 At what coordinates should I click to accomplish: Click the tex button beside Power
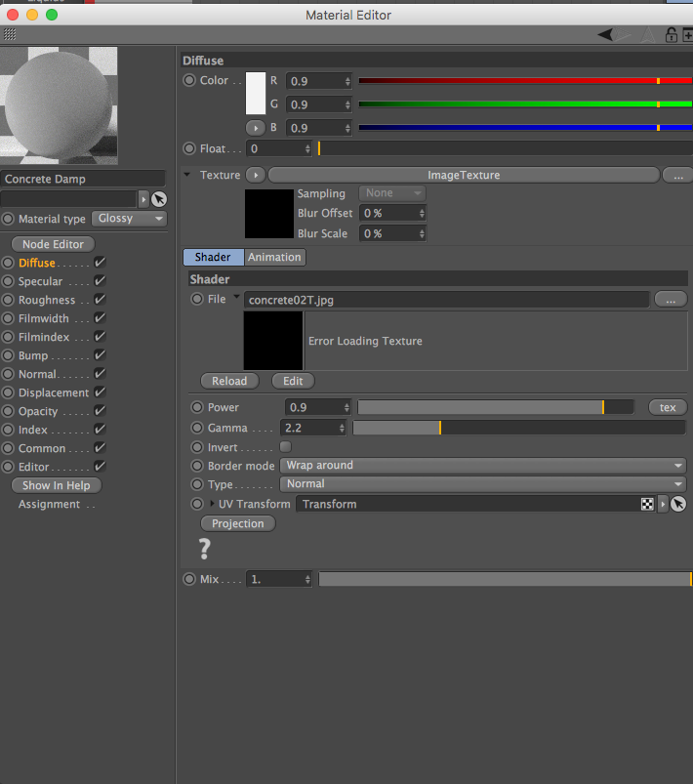(x=668, y=407)
